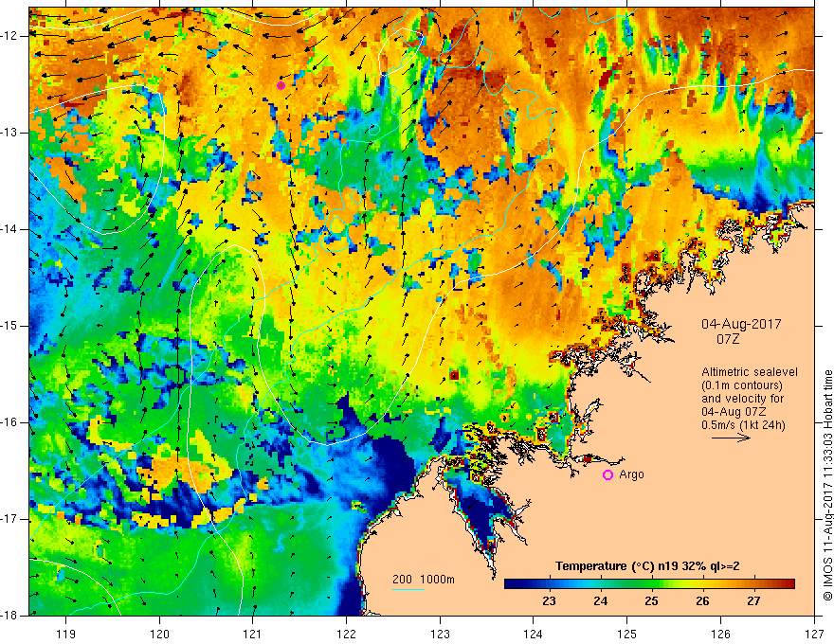Click the -17 latitude axis label
The height and width of the screenshot is (644, 834).
tap(9, 519)
